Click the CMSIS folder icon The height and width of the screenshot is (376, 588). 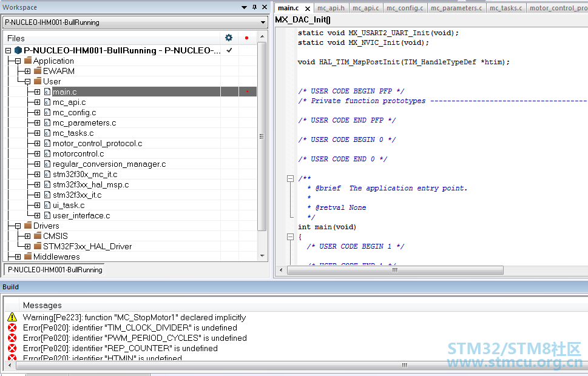click(x=38, y=236)
